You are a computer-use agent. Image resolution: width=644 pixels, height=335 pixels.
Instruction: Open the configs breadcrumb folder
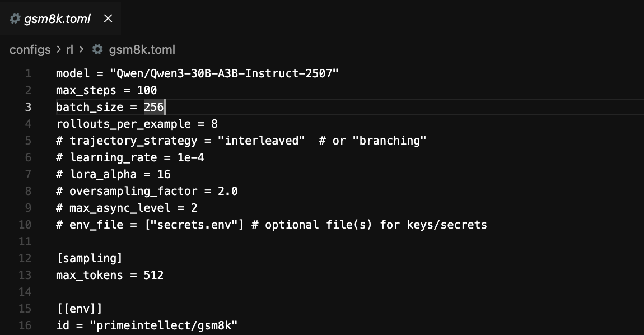pos(30,49)
